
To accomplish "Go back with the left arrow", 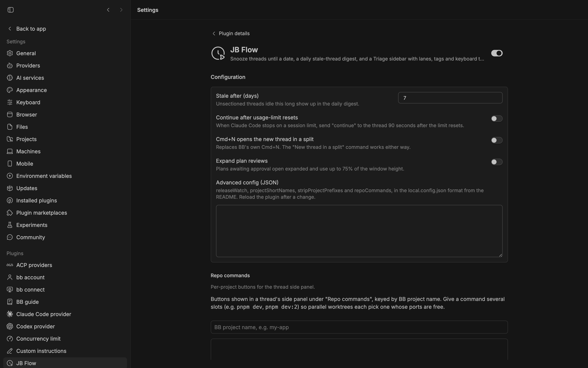I will click(x=108, y=10).
